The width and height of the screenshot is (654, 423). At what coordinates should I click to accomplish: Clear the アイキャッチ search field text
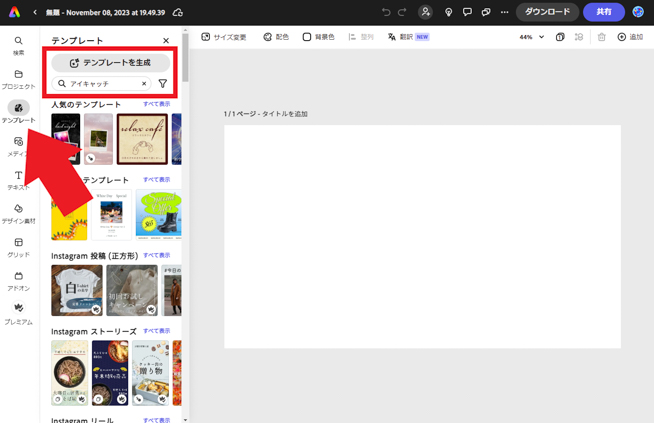(144, 84)
